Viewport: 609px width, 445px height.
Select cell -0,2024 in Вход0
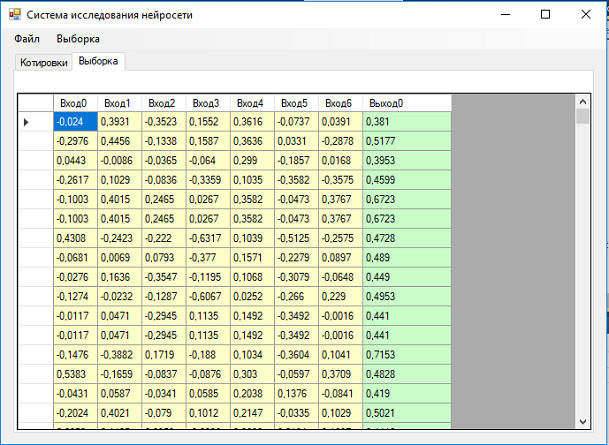coord(75,413)
